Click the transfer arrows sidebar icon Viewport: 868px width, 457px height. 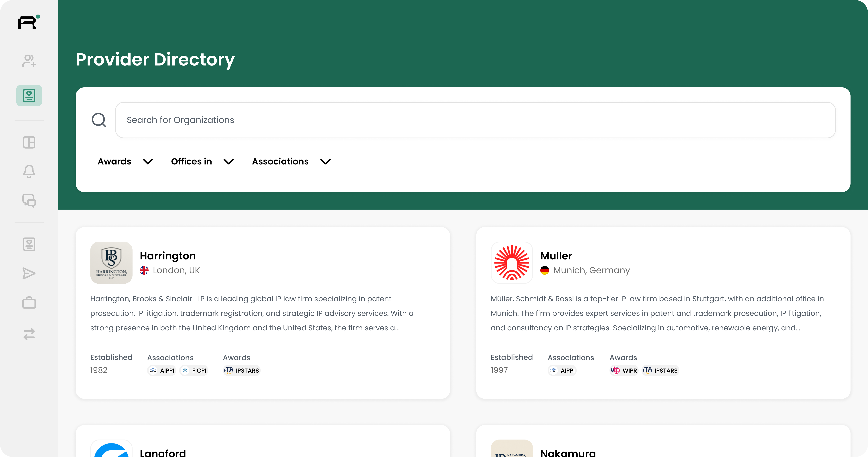(29, 334)
